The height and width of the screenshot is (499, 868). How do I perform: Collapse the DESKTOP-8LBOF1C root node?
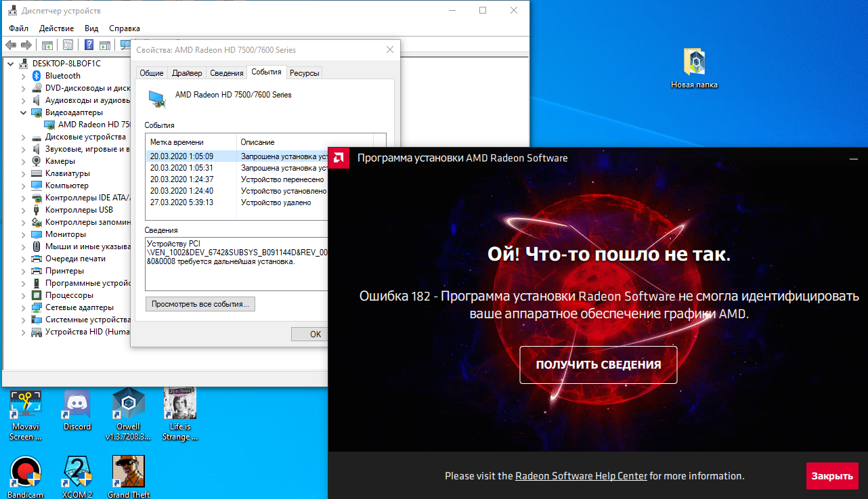[x=10, y=64]
